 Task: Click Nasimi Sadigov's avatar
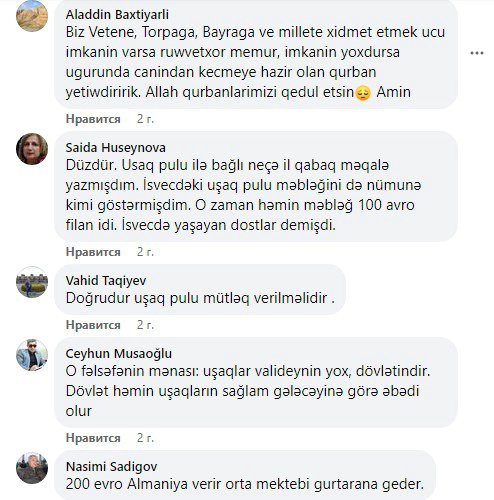click(32, 468)
